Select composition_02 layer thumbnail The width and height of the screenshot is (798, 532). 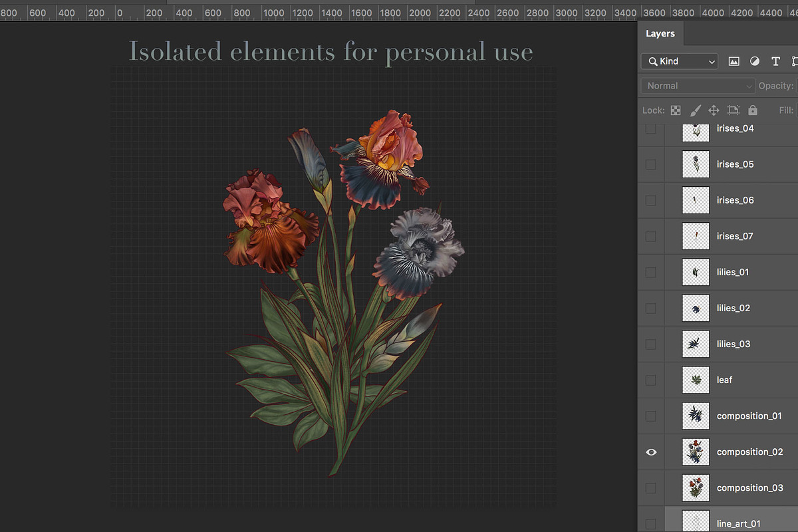[696, 452]
